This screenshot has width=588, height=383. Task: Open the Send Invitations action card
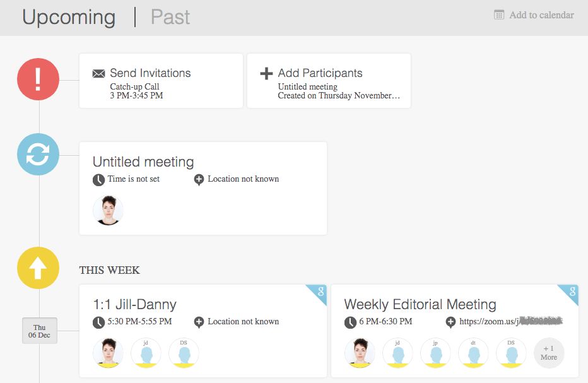click(161, 81)
